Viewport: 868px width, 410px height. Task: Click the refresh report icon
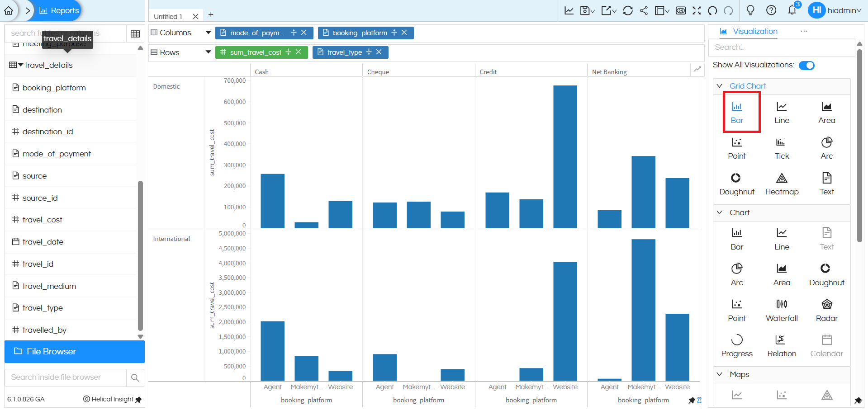pyautogui.click(x=628, y=10)
